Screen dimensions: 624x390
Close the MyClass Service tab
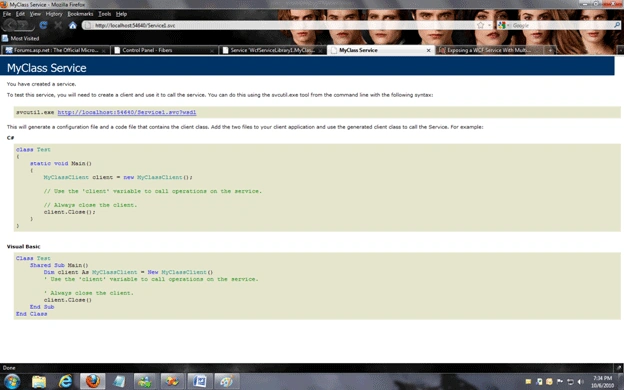pos(429,51)
